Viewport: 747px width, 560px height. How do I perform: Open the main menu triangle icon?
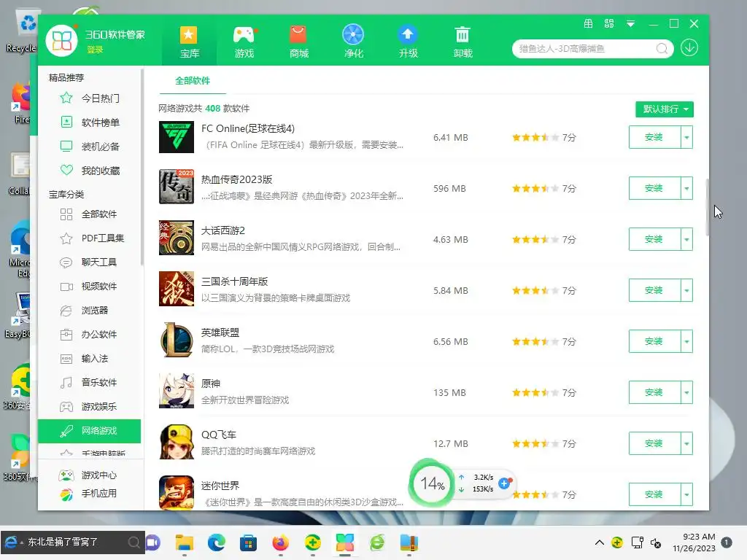(630, 24)
